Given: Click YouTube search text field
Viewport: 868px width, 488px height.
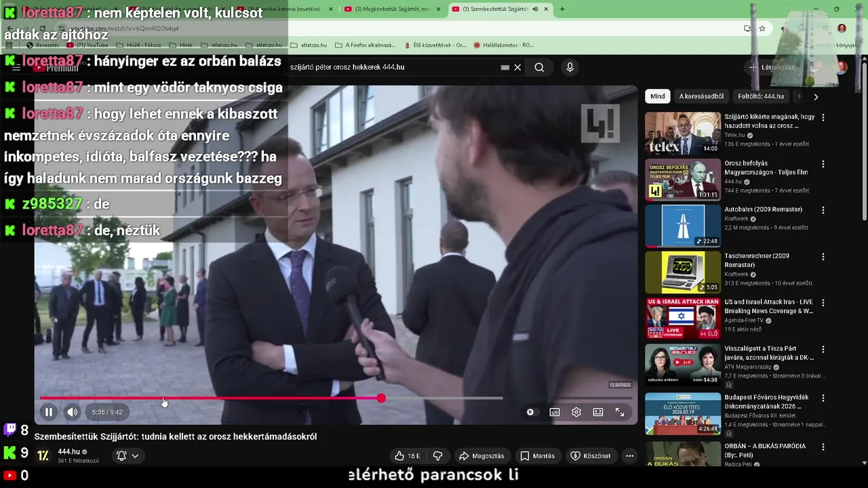Looking at the screenshot, I should (393, 67).
